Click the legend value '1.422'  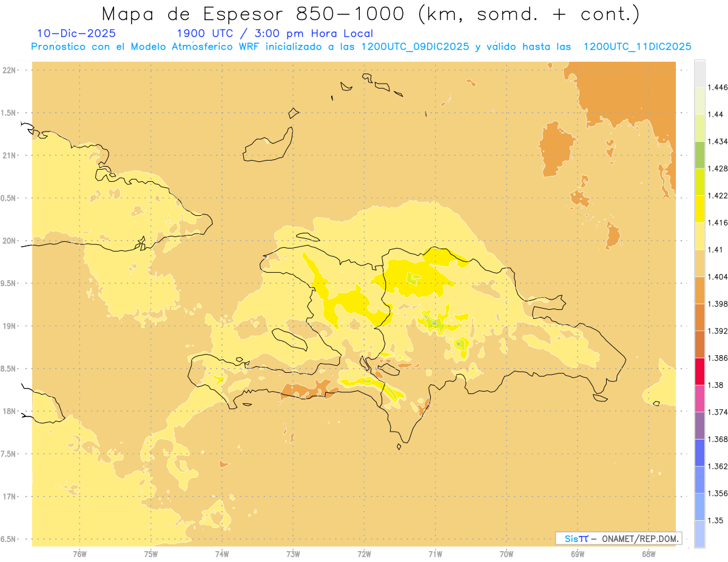pos(718,196)
